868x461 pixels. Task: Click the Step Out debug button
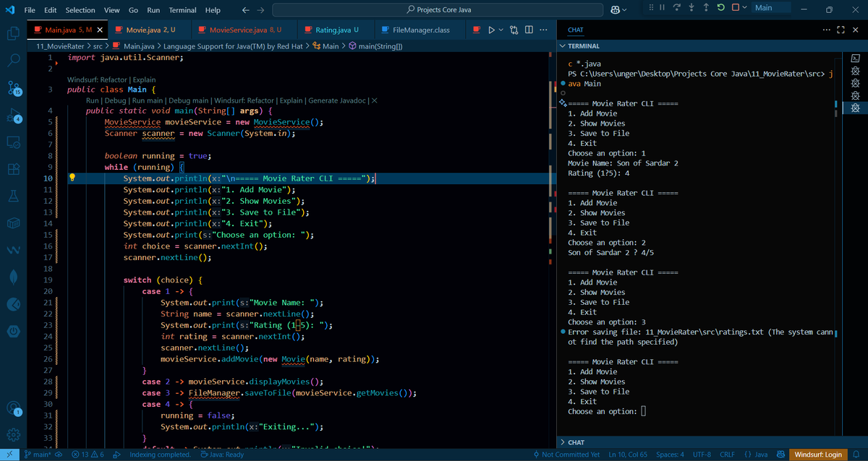click(706, 8)
